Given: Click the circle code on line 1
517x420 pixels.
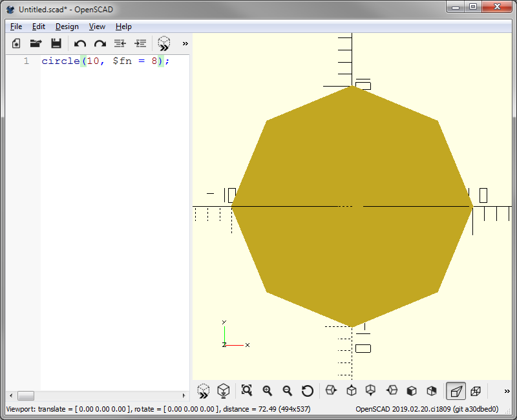Looking at the screenshot, I should 59,61.
